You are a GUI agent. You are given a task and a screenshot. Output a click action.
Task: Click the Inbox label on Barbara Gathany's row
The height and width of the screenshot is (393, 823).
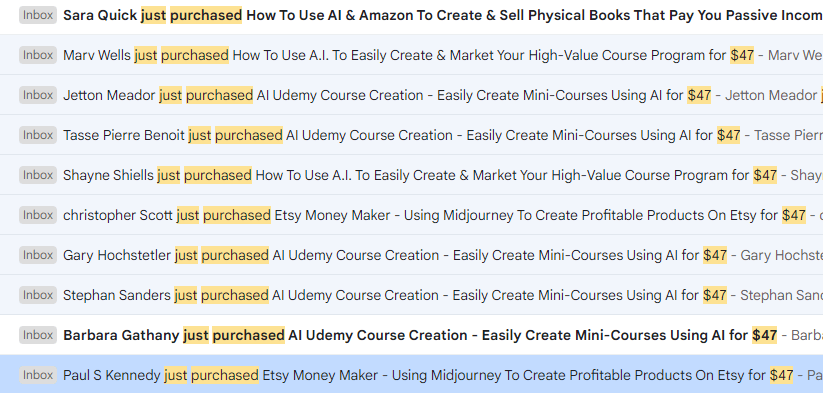pyautogui.click(x=38, y=335)
